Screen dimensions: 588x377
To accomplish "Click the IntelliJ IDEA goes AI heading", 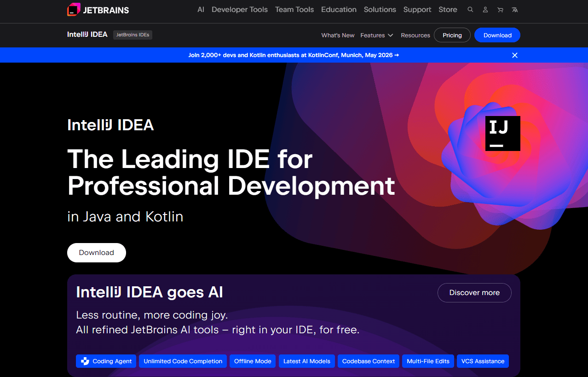I will tap(150, 292).
